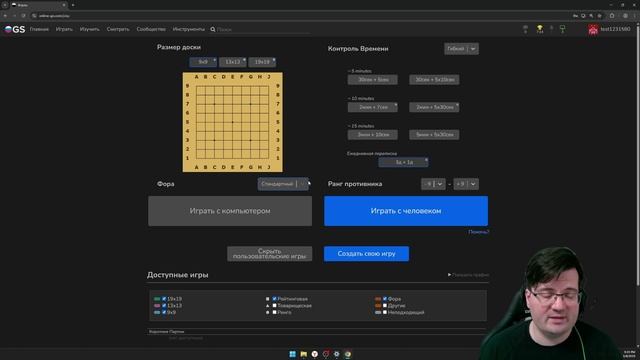640x360 pixels.
Task: Toggle the 19x19 games filter checkbox
Action: (x=164, y=299)
